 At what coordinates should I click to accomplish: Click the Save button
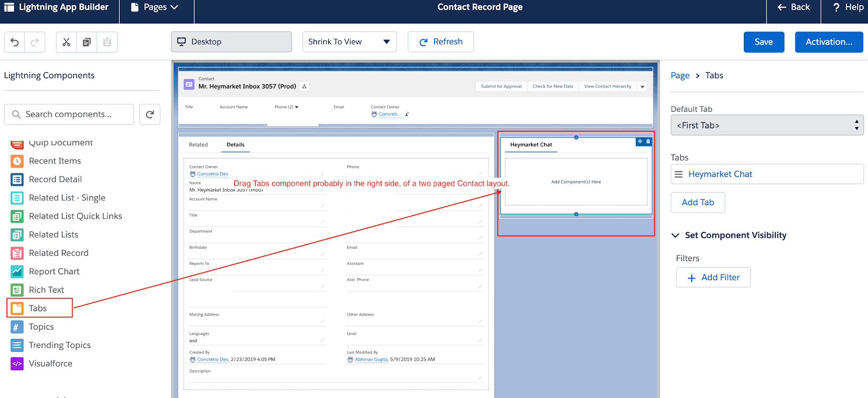click(x=764, y=42)
